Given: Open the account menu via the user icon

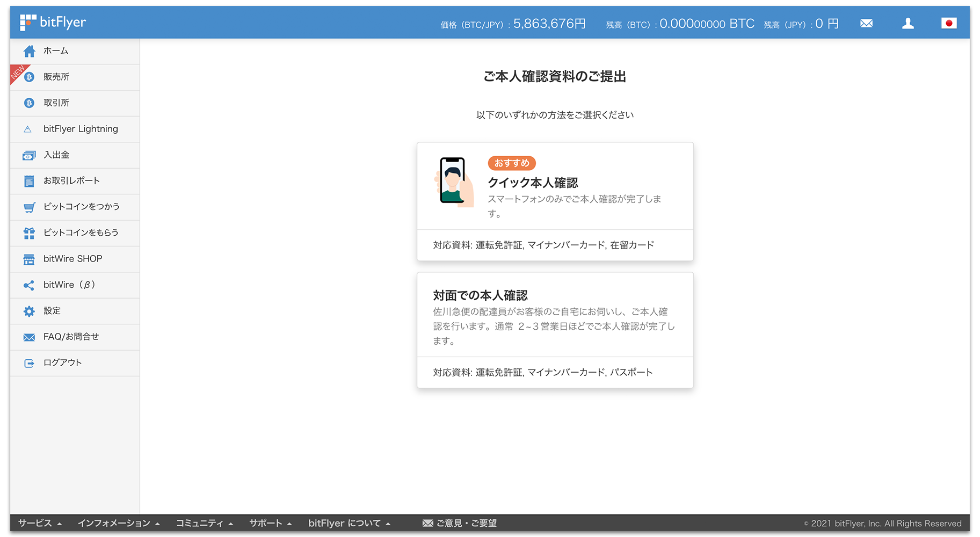Looking at the screenshot, I should (908, 23).
